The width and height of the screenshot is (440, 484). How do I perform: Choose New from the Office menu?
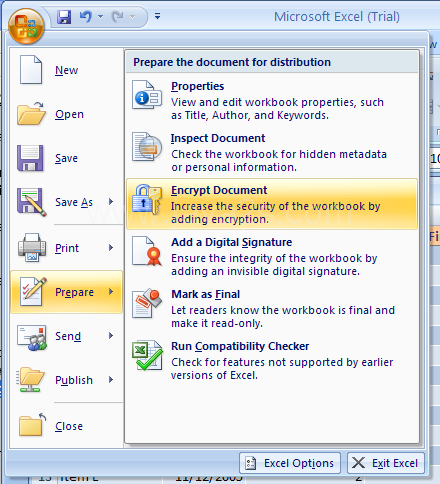tap(66, 70)
